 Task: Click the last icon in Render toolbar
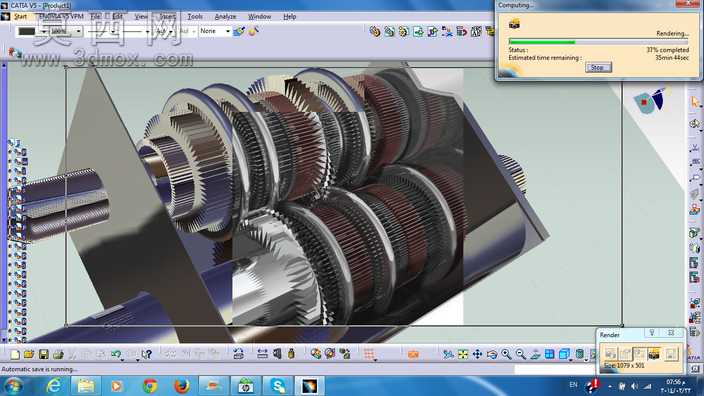pyautogui.click(x=671, y=354)
